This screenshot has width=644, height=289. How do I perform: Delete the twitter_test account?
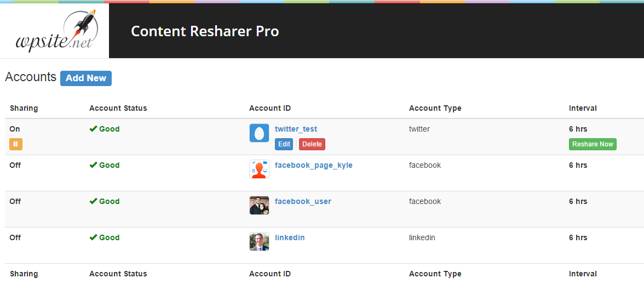pos(312,144)
